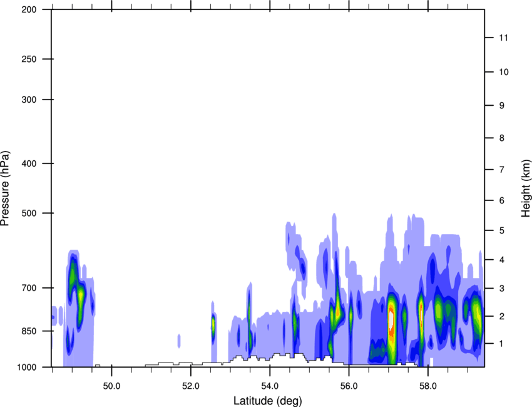Click the small green blob near latitude 52.6

[x=213, y=324]
